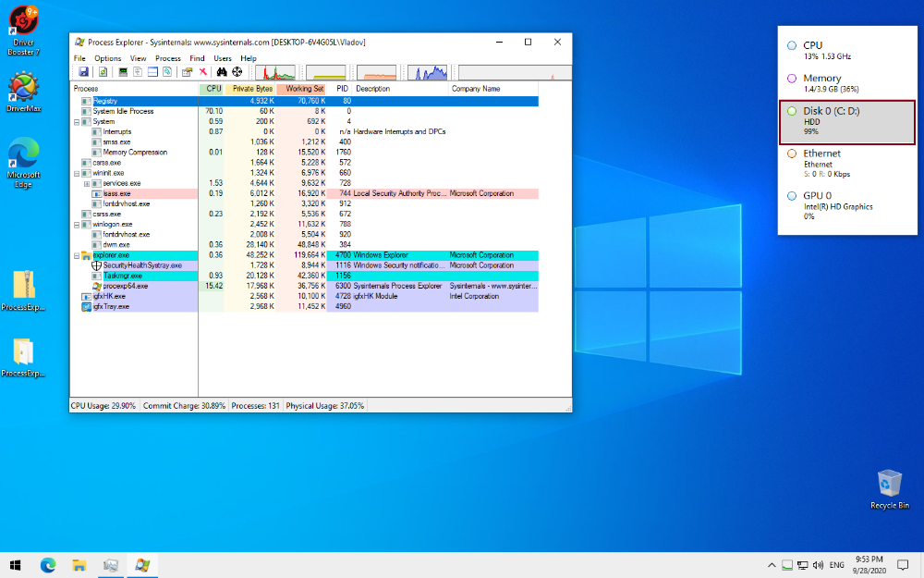Sort by the Company Name column header
The image size is (924, 578).
[x=493, y=89]
